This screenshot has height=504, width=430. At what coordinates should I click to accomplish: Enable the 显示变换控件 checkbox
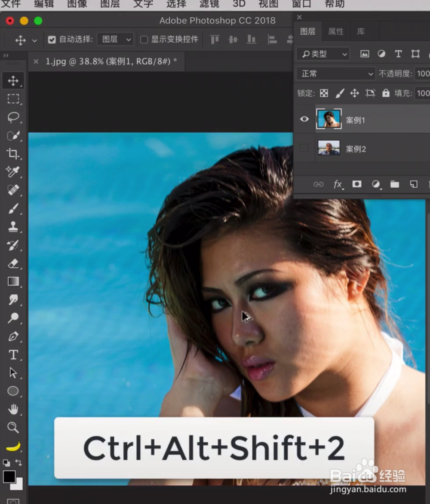pos(144,40)
